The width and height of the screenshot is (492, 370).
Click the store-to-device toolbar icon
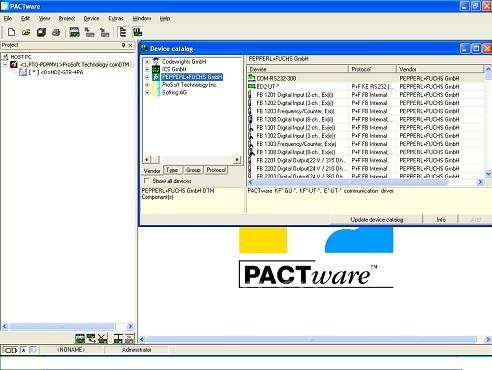tap(105, 32)
